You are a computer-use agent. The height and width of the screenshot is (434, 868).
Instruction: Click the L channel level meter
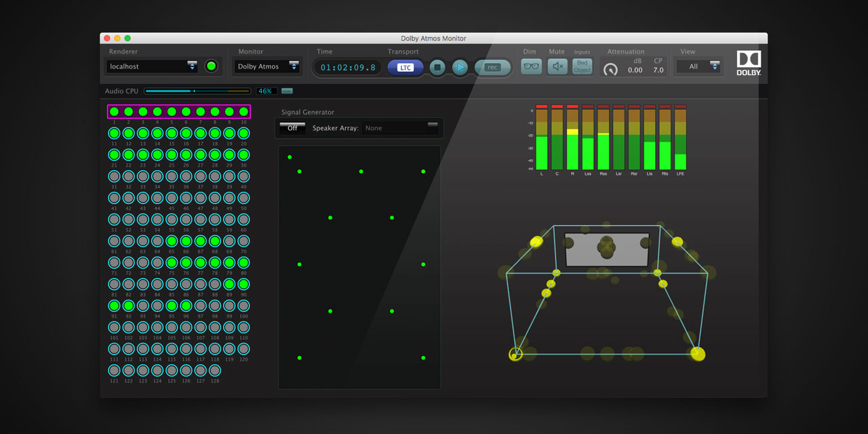(541, 137)
